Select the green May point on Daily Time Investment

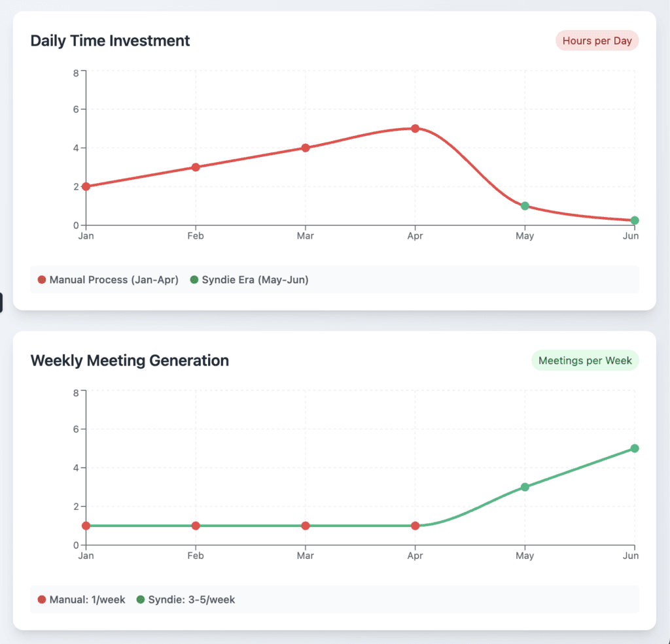525,206
